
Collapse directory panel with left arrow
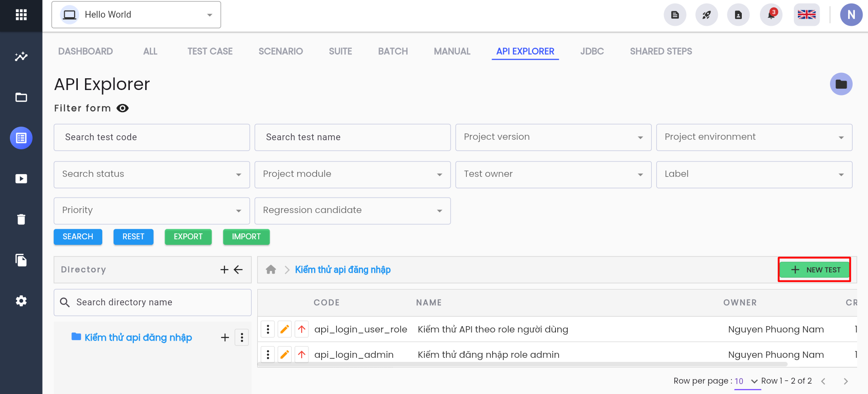pyautogui.click(x=238, y=270)
